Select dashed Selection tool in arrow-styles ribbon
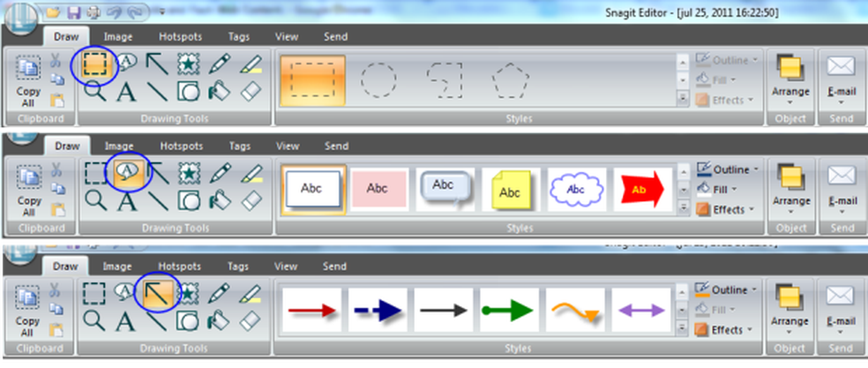Screen dimensions: 868x368 tap(94, 293)
